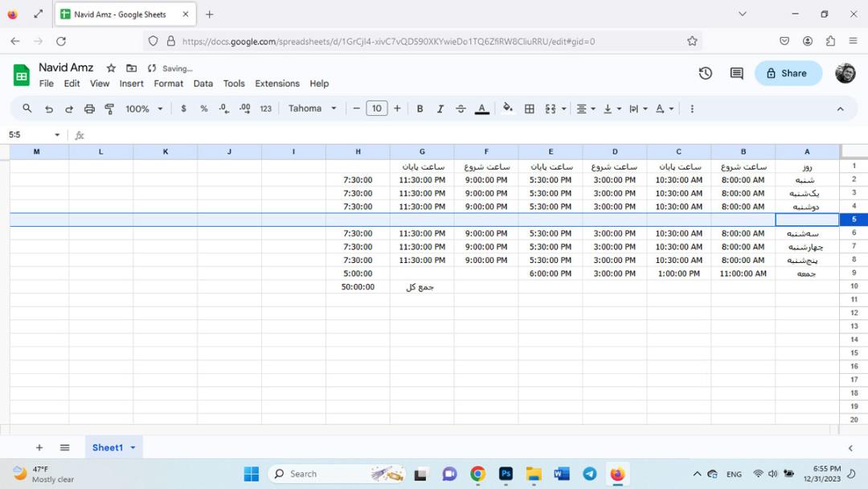Viewport: 868px width, 489px height.
Task: Open the text color picker
Action: (482, 109)
